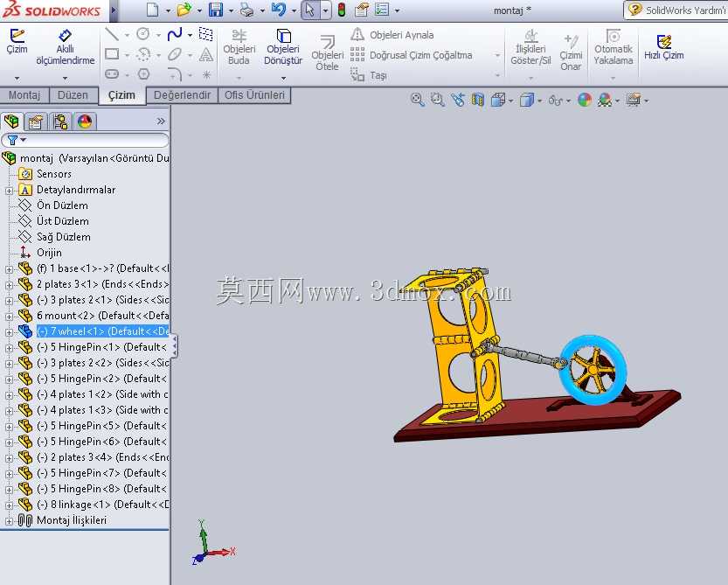Click the Select cursor tool

coord(310,10)
